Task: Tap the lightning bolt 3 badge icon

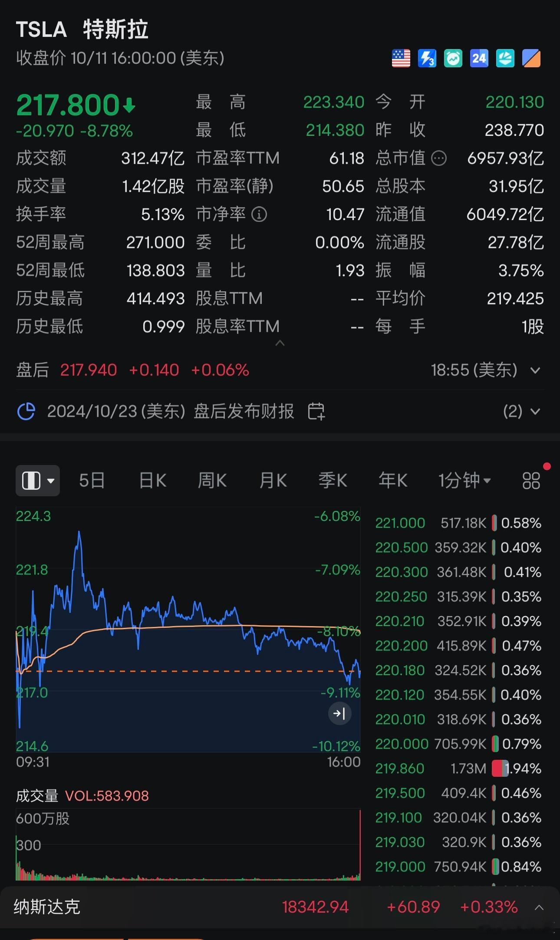Action: 427,58
